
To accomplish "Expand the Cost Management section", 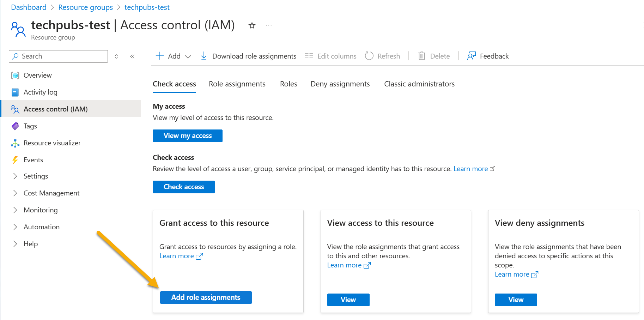I will click(x=51, y=193).
